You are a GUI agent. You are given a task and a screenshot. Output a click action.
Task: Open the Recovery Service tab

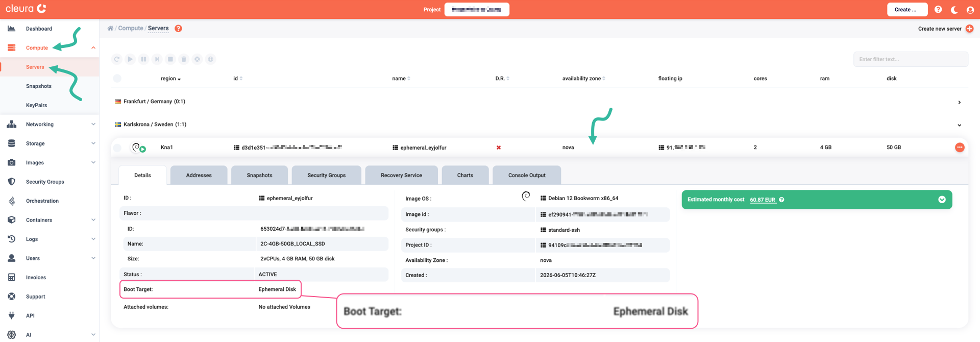coord(401,175)
